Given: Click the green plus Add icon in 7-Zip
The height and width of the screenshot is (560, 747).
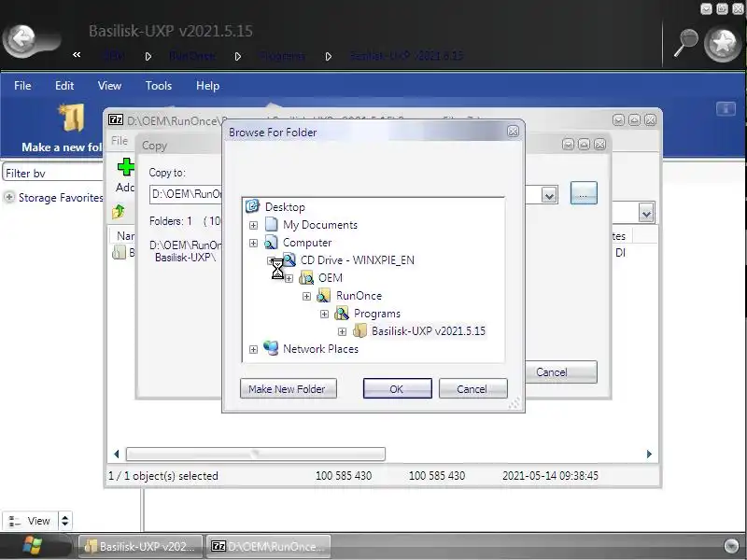Looking at the screenshot, I should [126, 167].
